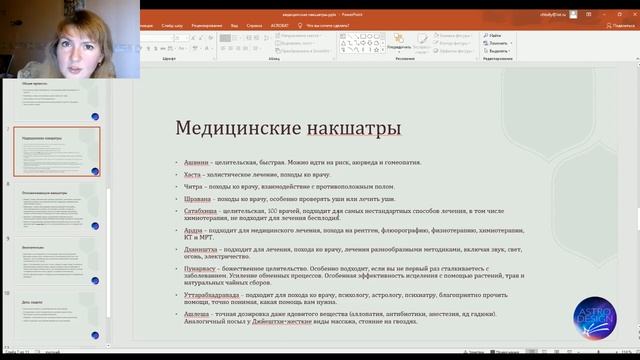Open the ribbon display options icon
Image resolution: width=640 pixels, height=360 pixels.
(589, 14)
